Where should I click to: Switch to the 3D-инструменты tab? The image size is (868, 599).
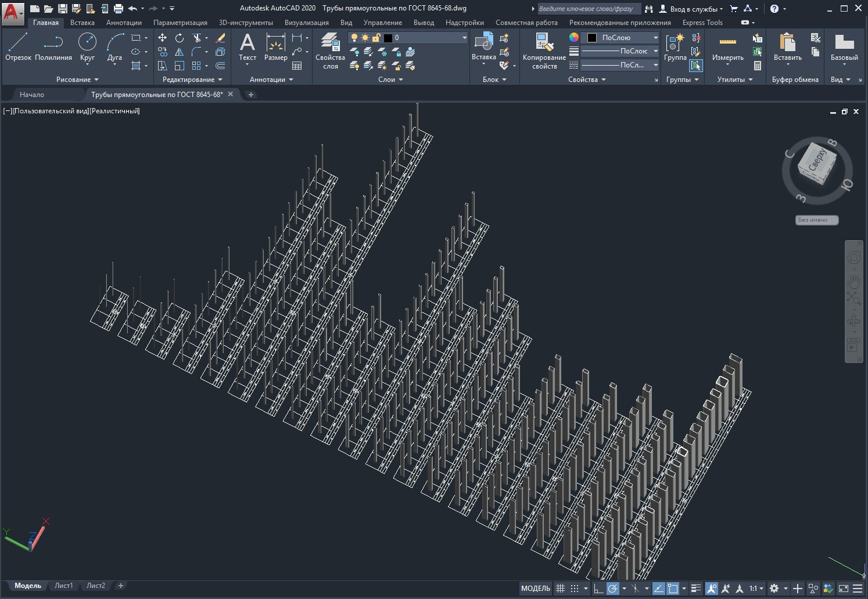[x=246, y=23]
